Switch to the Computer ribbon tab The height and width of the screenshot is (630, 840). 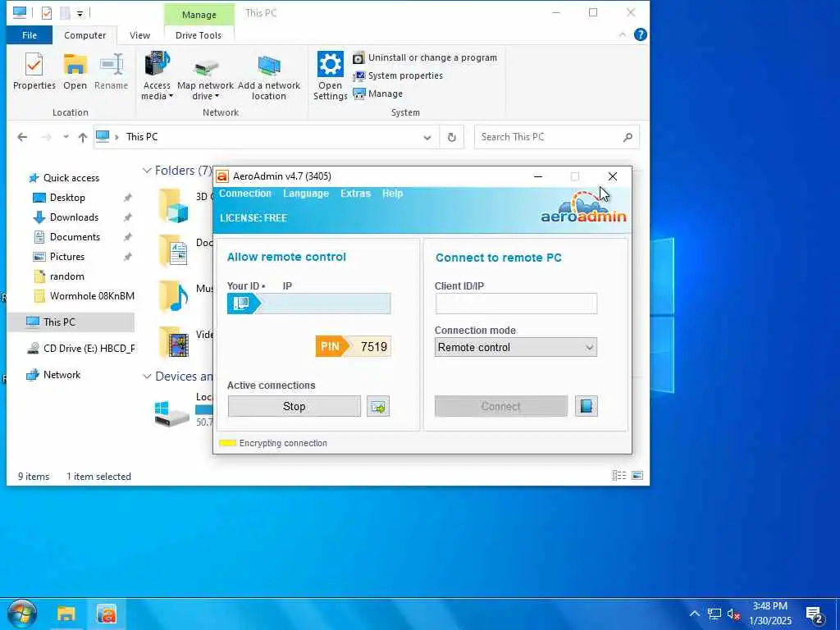84,35
